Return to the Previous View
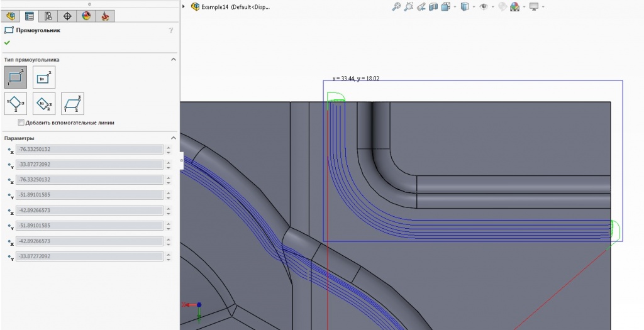Image resolution: width=644 pixels, height=330 pixels. pos(421,6)
